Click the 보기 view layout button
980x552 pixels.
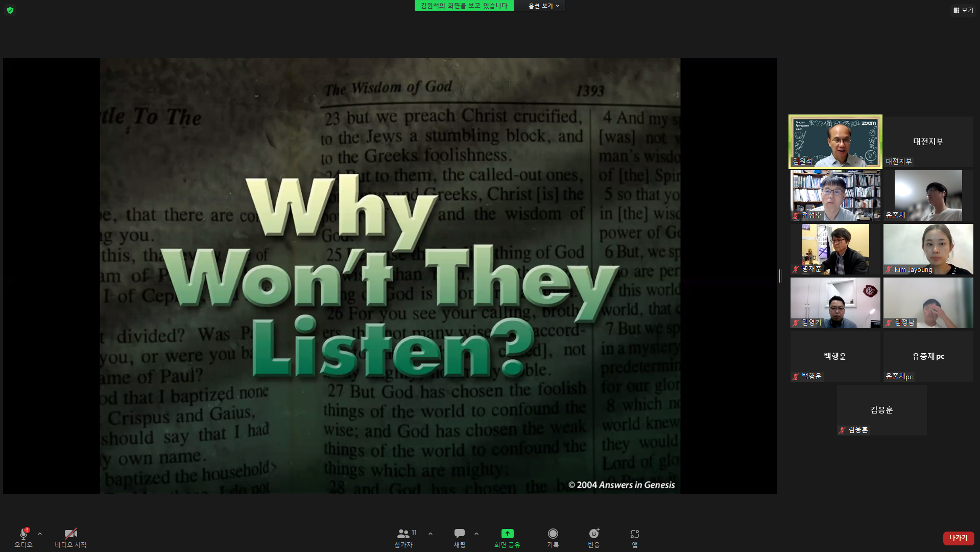(963, 10)
